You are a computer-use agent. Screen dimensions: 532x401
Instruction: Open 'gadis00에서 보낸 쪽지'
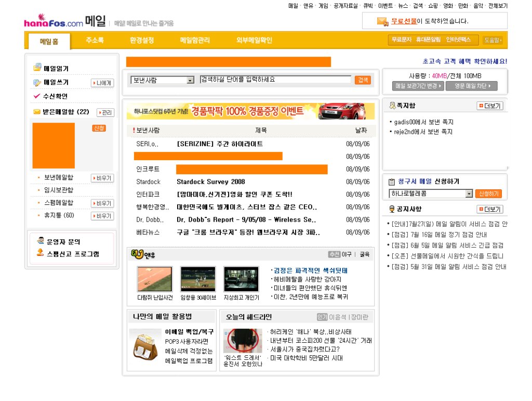[423, 122]
